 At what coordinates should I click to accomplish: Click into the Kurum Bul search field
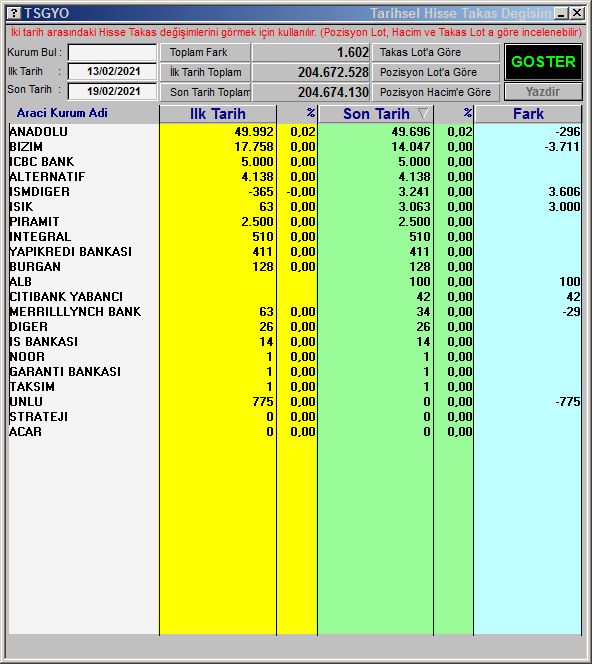(112, 53)
